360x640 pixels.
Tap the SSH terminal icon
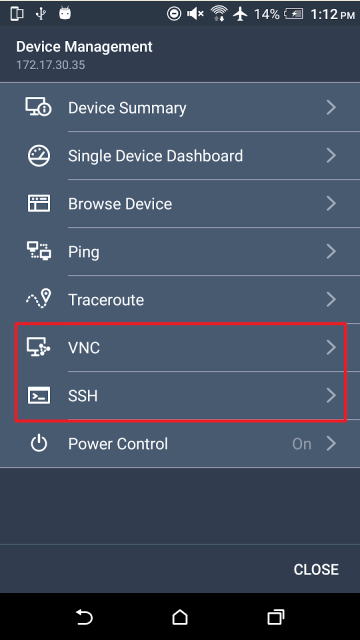tap(39, 396)
